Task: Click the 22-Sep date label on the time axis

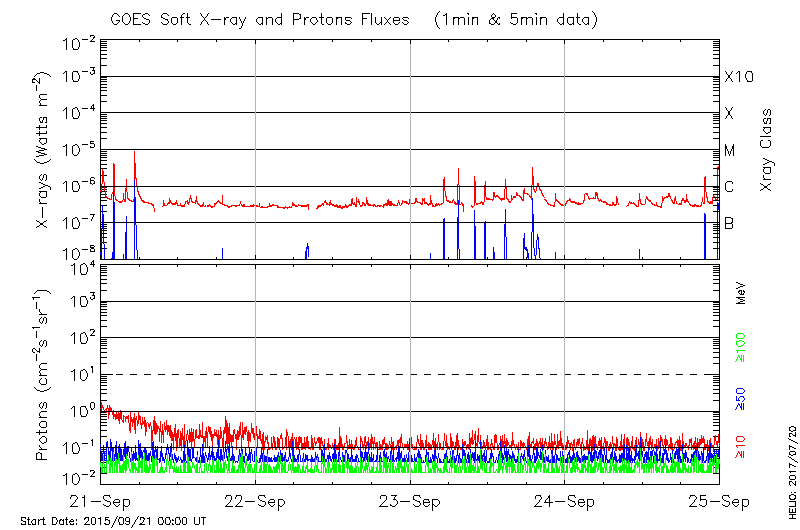Action: point(255,501)
